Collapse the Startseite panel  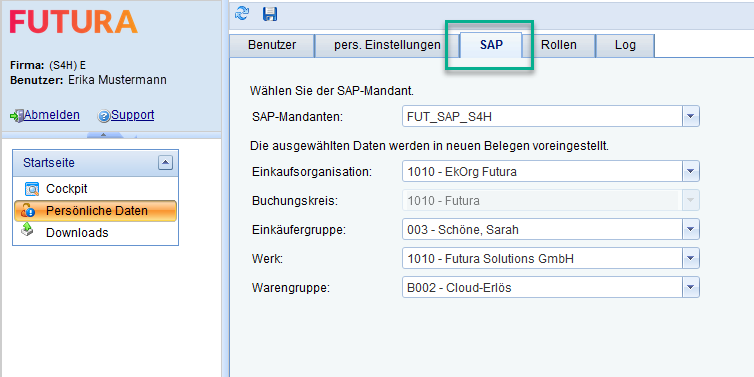(x=165, y=163)
